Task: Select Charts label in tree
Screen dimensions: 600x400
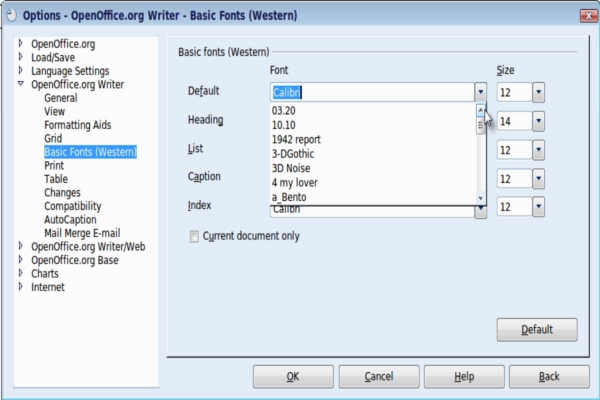Action: (45, 273)
